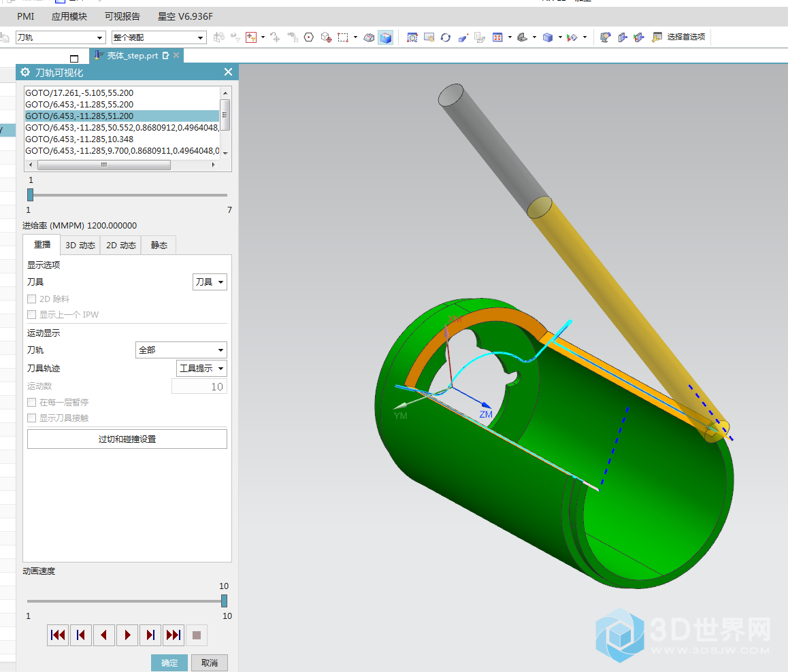This screenshot has width=788, height=672.
Task: Click the small square window icon left of file tab
Action: 74,58
